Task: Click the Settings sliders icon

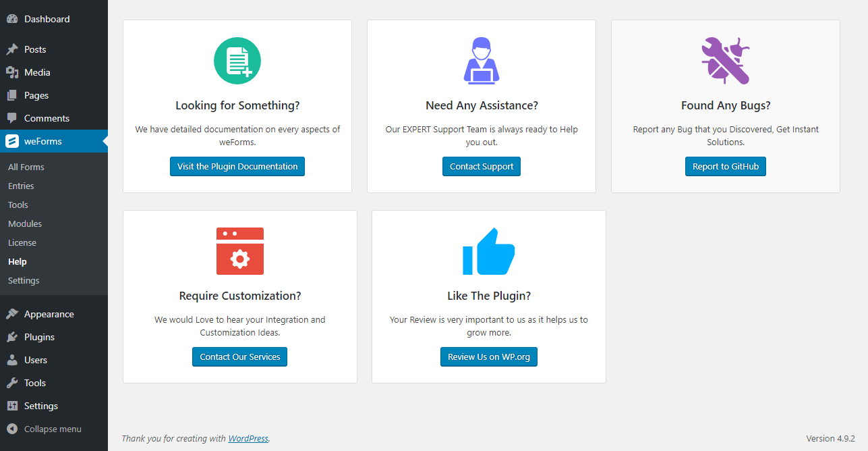Action: [x=12, y=406]
